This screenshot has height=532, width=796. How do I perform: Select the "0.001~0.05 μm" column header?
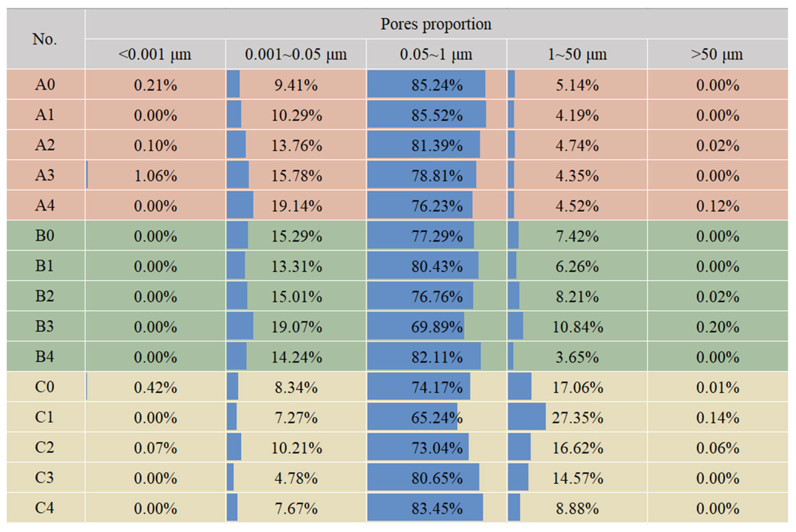(296, 54)
